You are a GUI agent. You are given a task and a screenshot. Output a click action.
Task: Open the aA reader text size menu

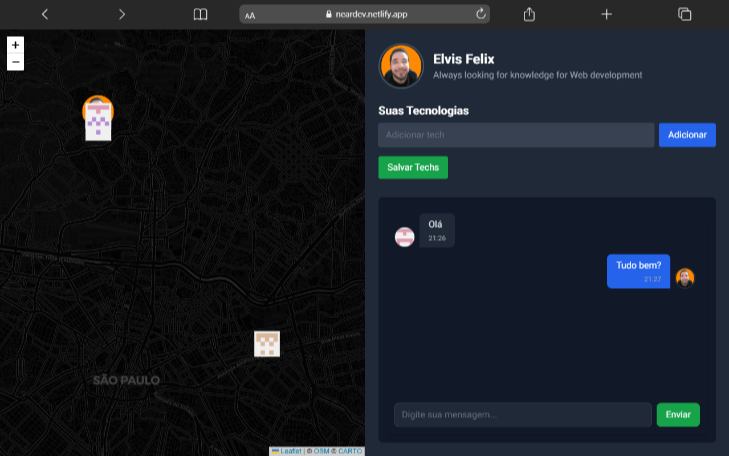click(x=250, y=15)
